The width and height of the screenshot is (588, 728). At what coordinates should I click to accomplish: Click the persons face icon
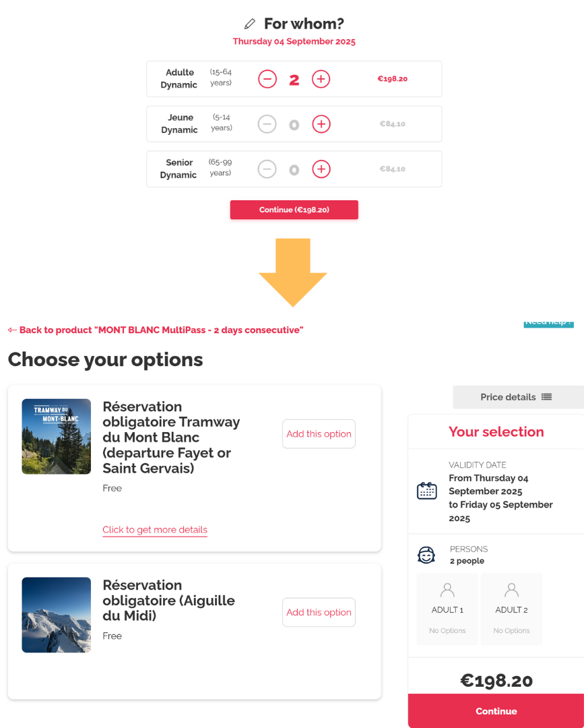[426, 555]
